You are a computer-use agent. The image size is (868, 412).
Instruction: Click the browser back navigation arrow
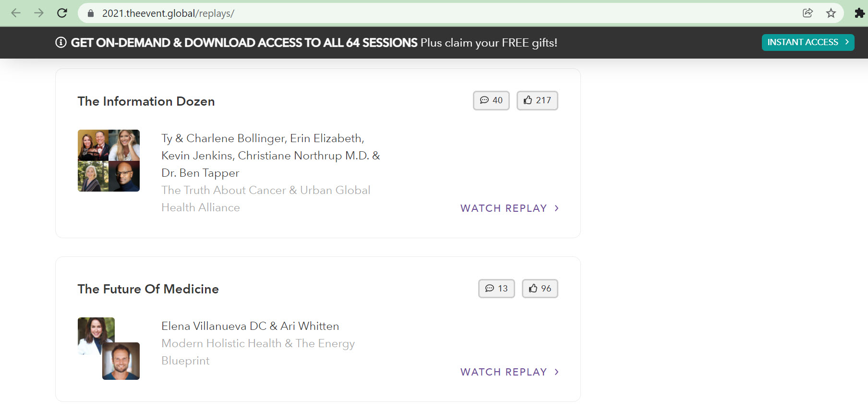click(16, 13)
